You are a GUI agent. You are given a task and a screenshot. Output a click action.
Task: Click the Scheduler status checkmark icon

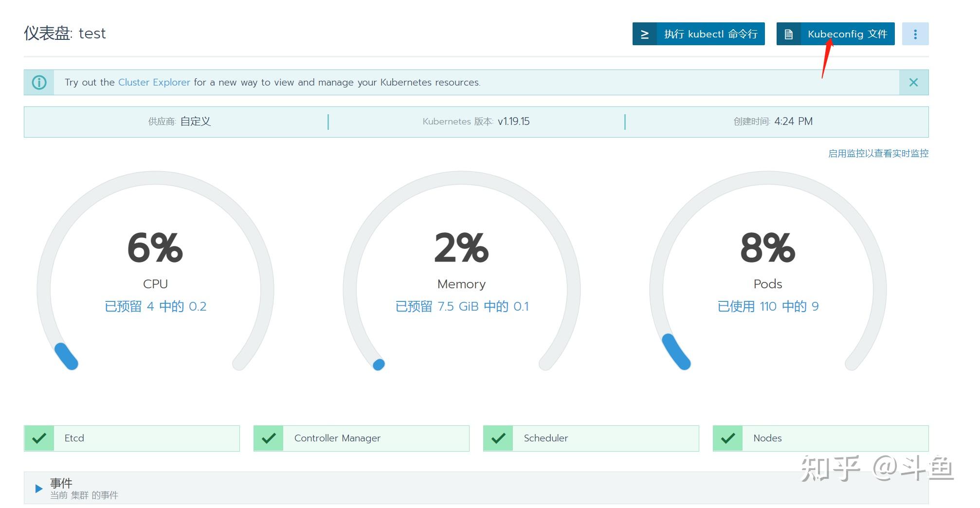click(x=498, y=438)
